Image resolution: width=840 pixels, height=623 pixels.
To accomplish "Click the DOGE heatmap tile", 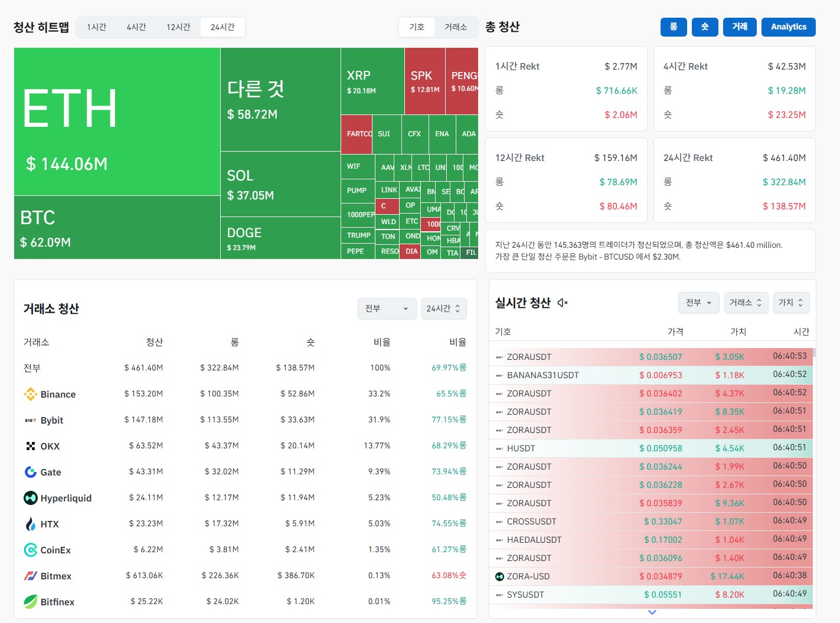I will (x=280, y=238).
